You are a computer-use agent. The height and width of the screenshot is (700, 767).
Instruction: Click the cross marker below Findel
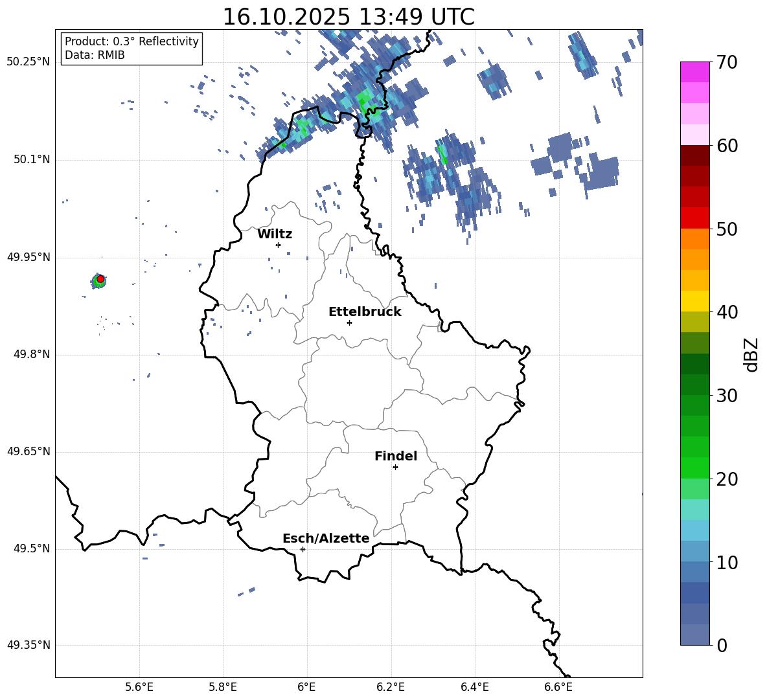coord(395,468)
